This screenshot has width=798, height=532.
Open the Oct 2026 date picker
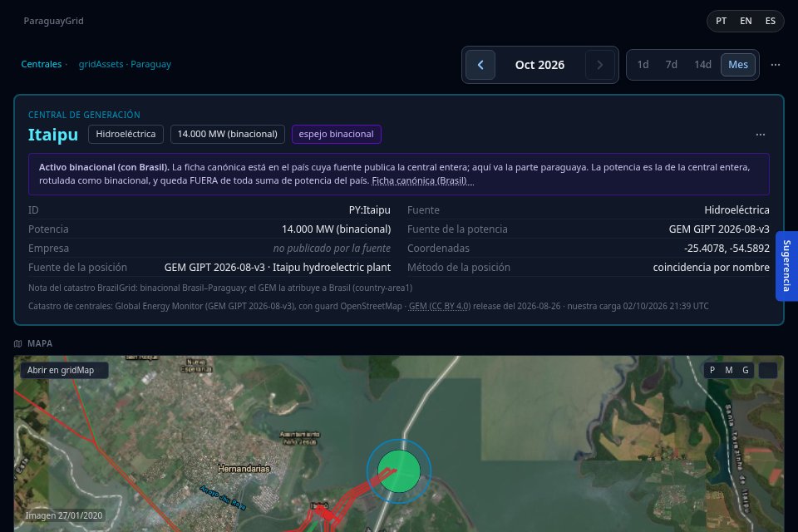pyautogui.click(x=539, y=65)
